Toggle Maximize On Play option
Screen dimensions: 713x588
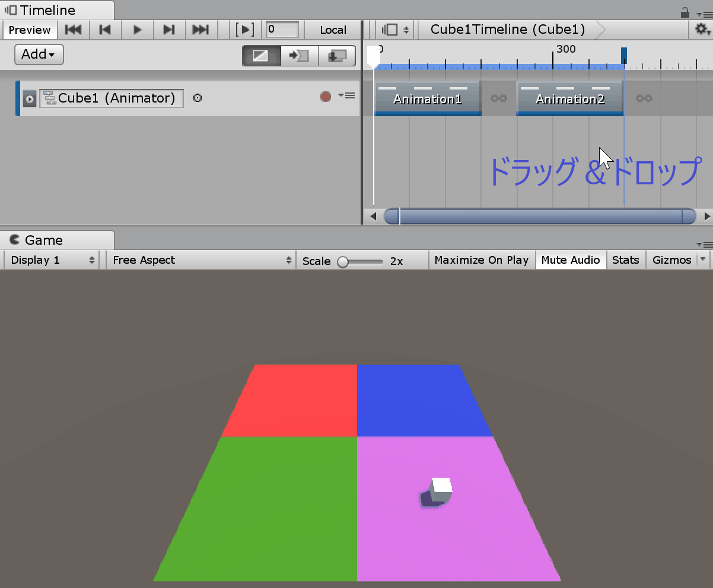[481, 260]
